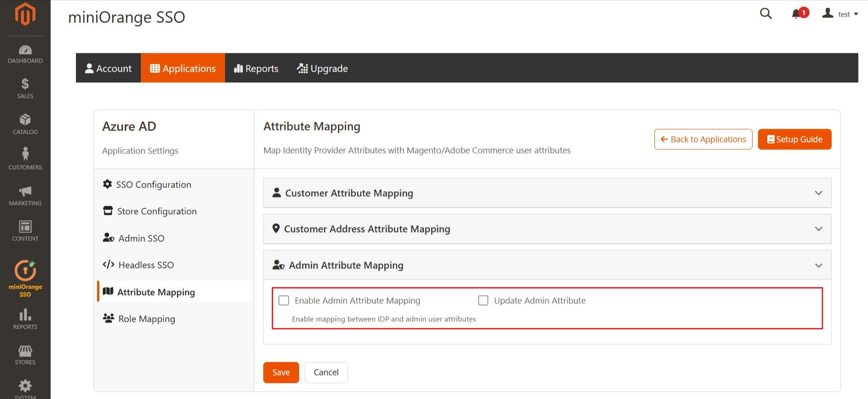Expand Customer Address Attribute Mapping chevron
The height and width of the screenshot is (399, 868).
click(819, 229)
